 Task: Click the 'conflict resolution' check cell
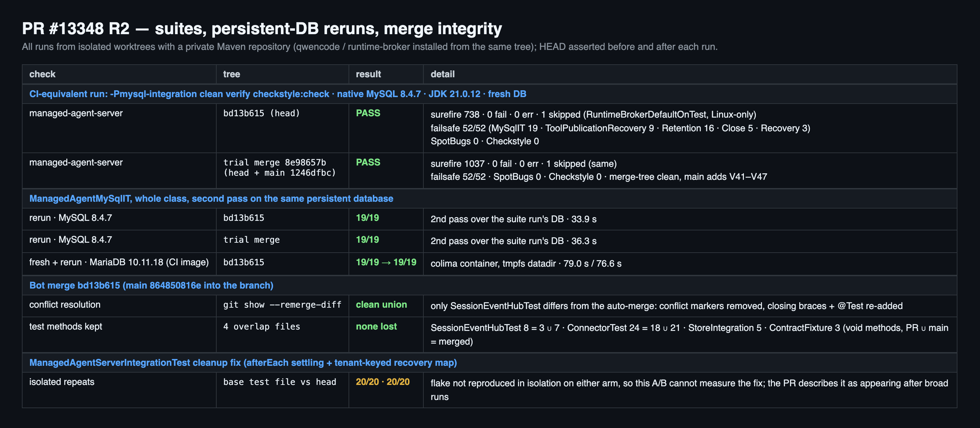pos(65,305)
